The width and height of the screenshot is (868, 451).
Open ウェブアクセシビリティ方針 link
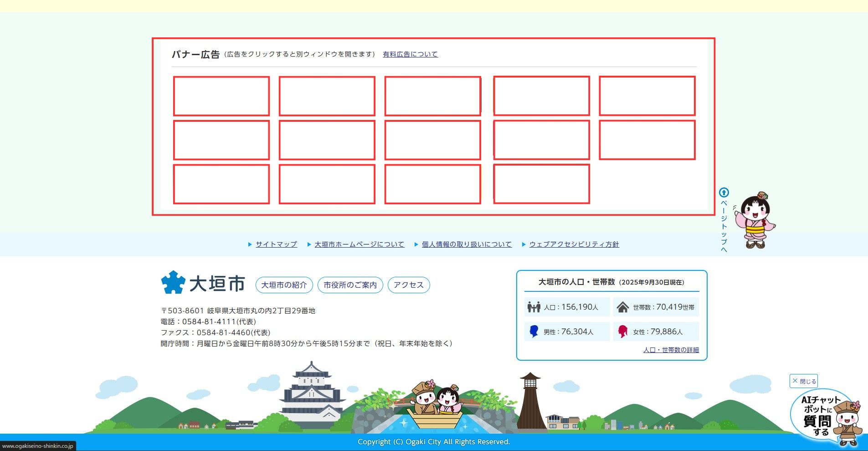[x=574, y=244]
